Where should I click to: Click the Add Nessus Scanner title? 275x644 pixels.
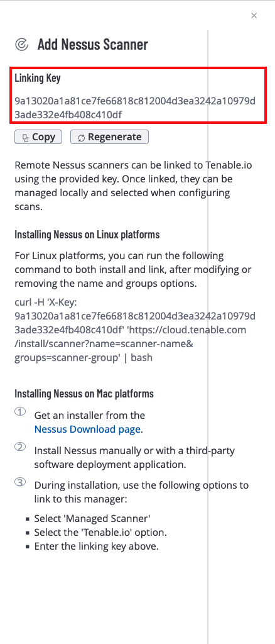[93, 45]
